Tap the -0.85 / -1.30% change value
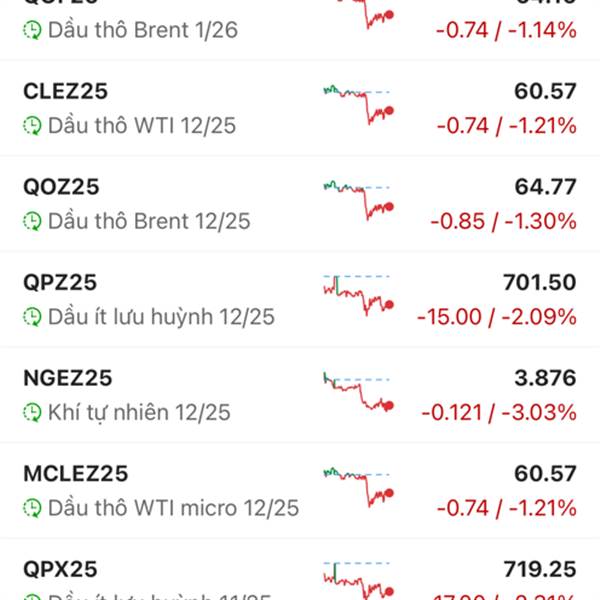 [x=503, y=221]
